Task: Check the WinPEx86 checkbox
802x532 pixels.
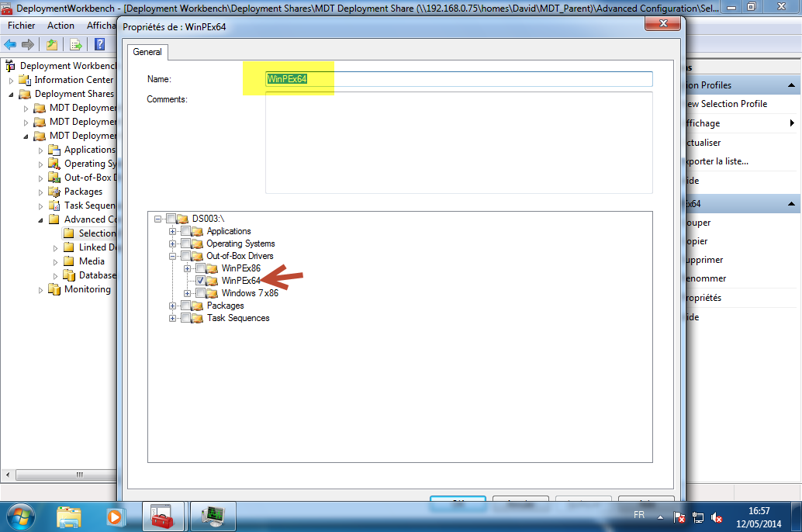Action: [200, 268]
